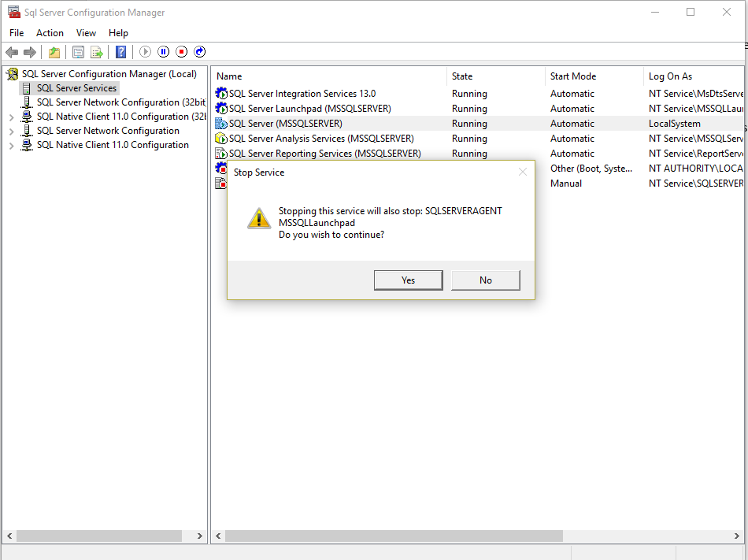Click the SQL Server Services tree icon
This screenshot has height=560, width=748.
[x=27, y=88]
